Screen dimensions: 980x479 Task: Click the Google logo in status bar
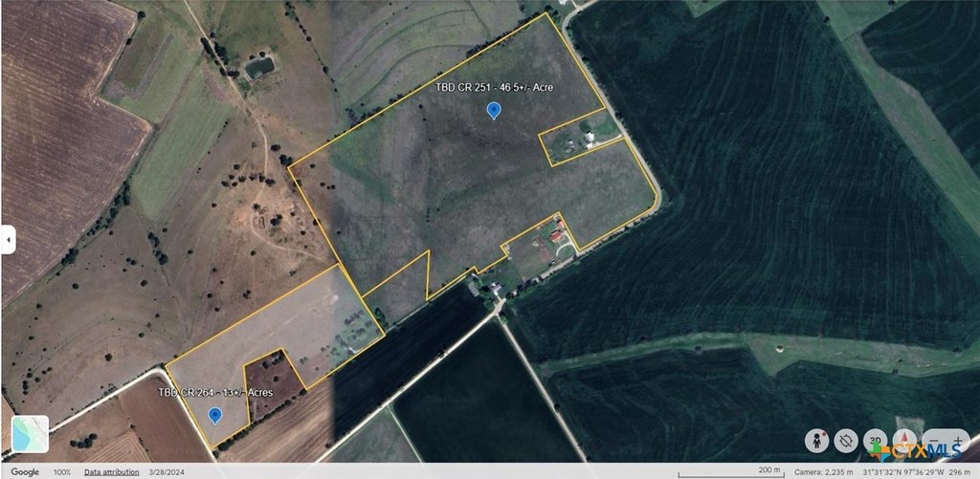pos(25,472)
